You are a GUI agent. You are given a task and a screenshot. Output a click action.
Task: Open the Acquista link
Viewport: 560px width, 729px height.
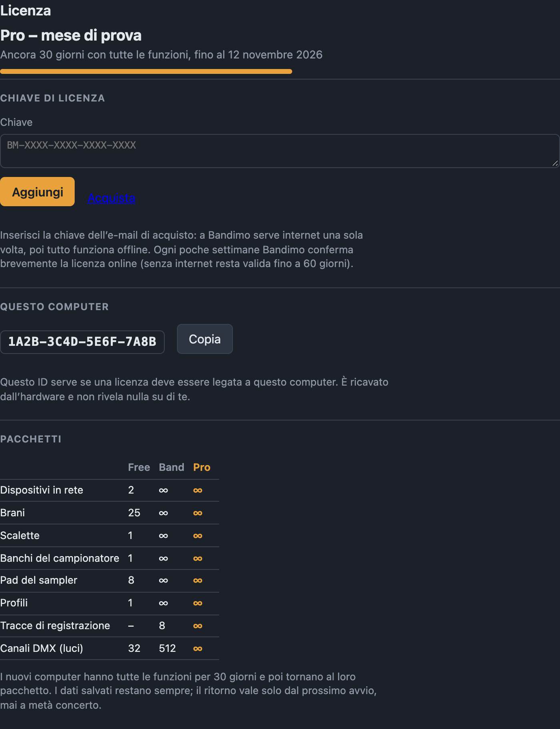tap(111, 198)
